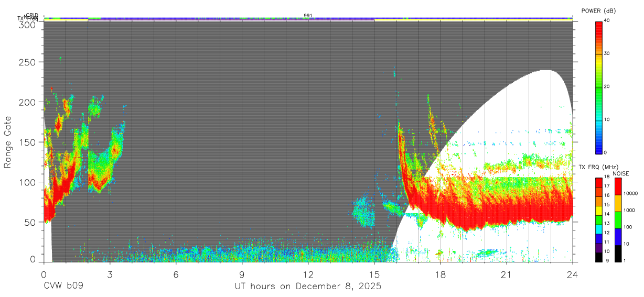
Task: Pick the black swatch in NOISE legend
Action: click(618, 254)
